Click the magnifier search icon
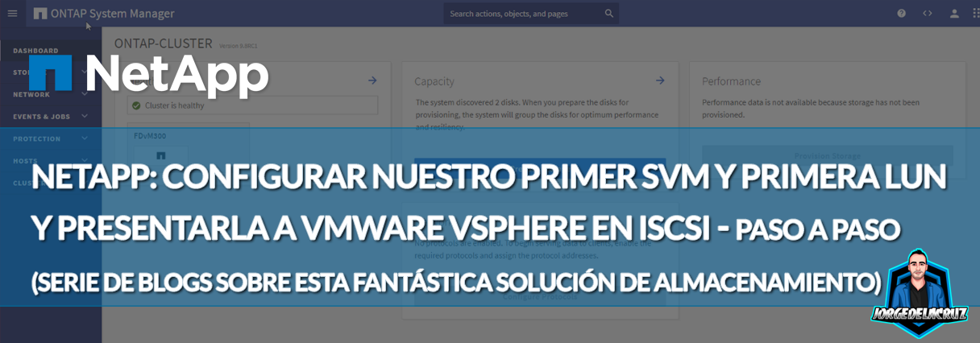 (x=609, y=14)
